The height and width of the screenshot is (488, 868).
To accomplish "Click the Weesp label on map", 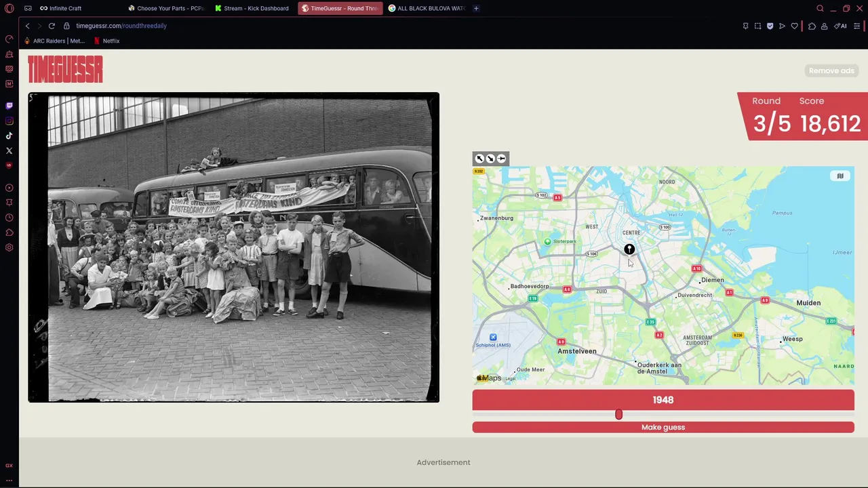I will [x=792, y=339].
